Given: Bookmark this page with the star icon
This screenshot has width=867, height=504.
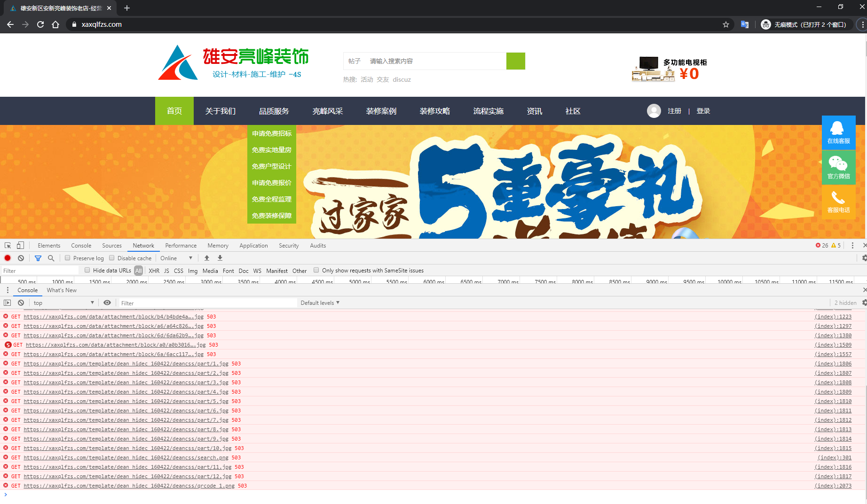Looking at the screenshot, I should [726, 24].
